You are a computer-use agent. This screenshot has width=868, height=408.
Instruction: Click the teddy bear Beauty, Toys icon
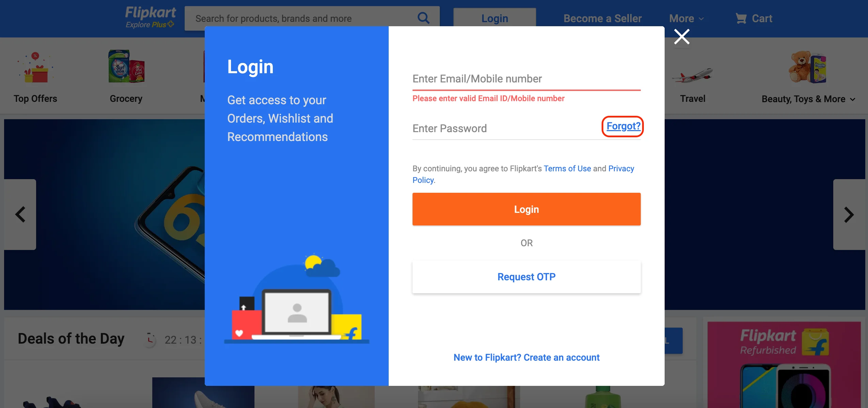808,67
